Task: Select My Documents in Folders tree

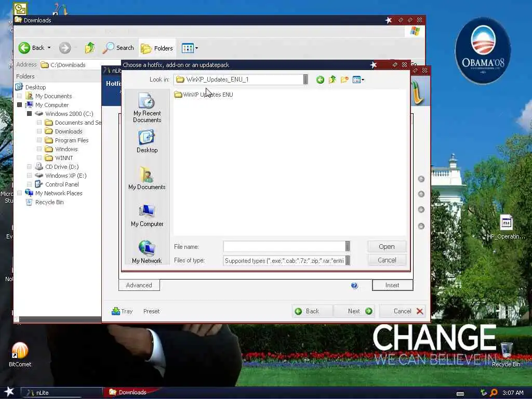Action: point(54,96)
